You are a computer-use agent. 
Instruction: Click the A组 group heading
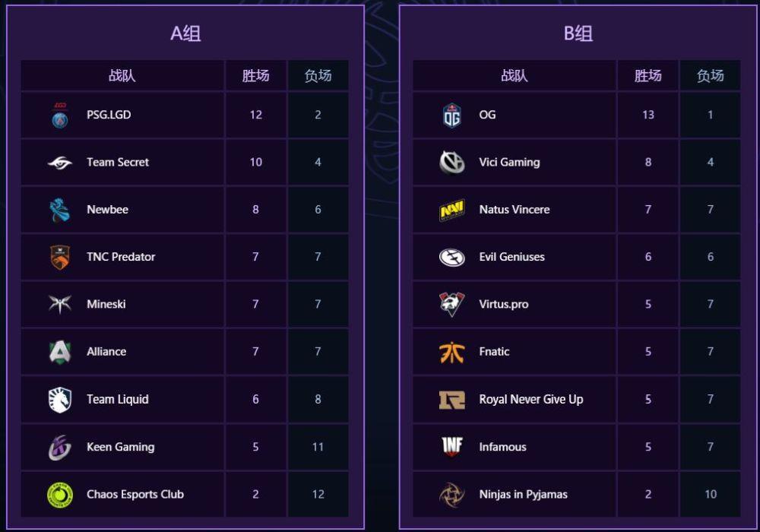[185, 33]
